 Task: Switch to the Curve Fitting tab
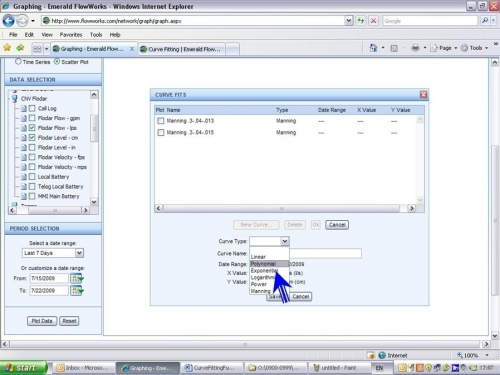click(x=182, y=49)
